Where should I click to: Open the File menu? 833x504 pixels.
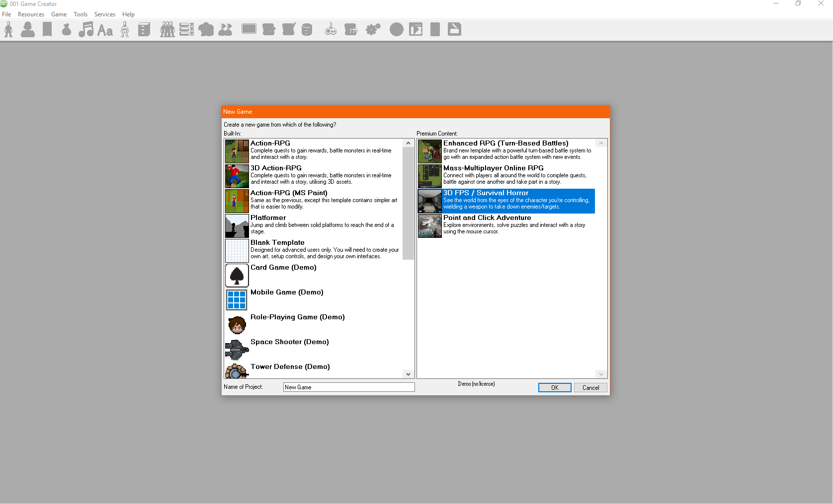click(6, 14)
